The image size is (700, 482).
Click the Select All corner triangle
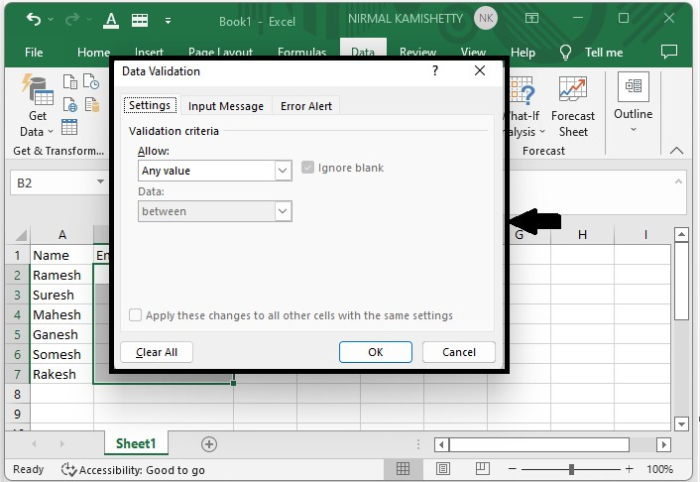[x=21, y=235]
